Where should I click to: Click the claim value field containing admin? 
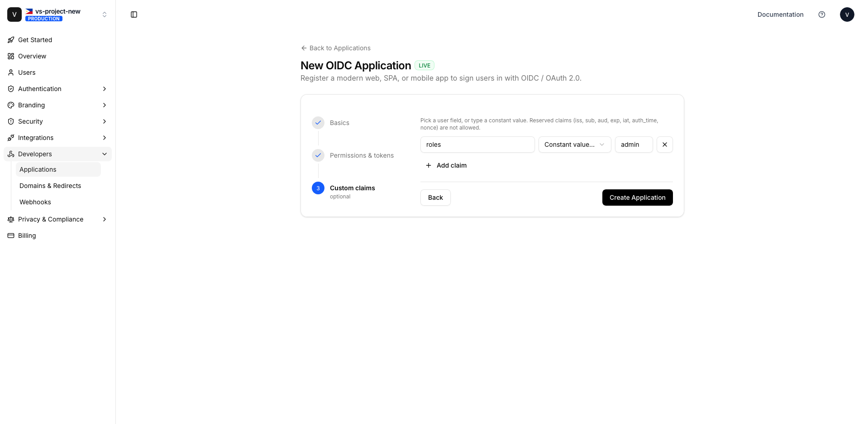tap(634, 145)
